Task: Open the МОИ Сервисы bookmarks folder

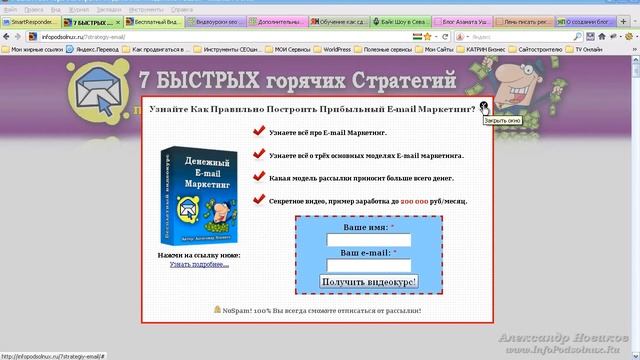Action: [288, 49]
